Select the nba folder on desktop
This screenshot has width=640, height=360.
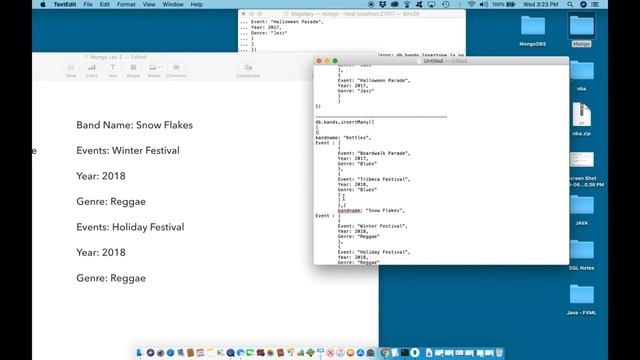582,75
